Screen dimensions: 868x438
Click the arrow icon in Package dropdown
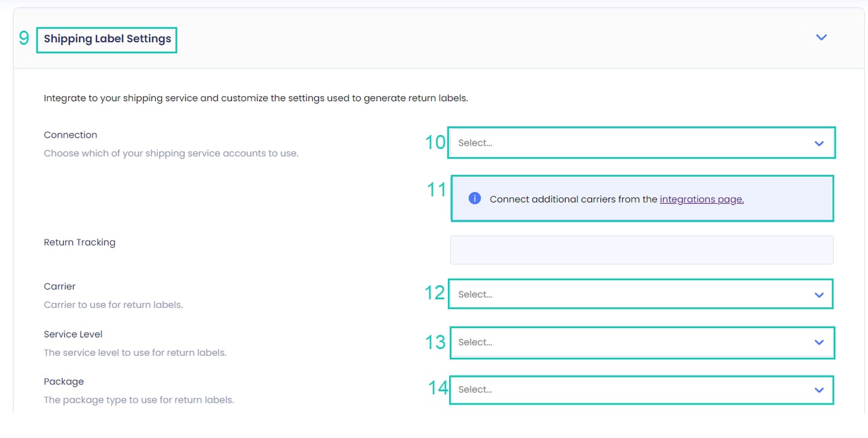[819, 390]
